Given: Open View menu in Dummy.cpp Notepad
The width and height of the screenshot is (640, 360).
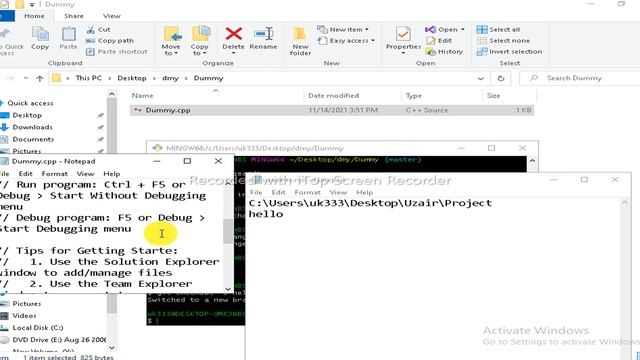Looking at the screenshot, I should 85,173.
